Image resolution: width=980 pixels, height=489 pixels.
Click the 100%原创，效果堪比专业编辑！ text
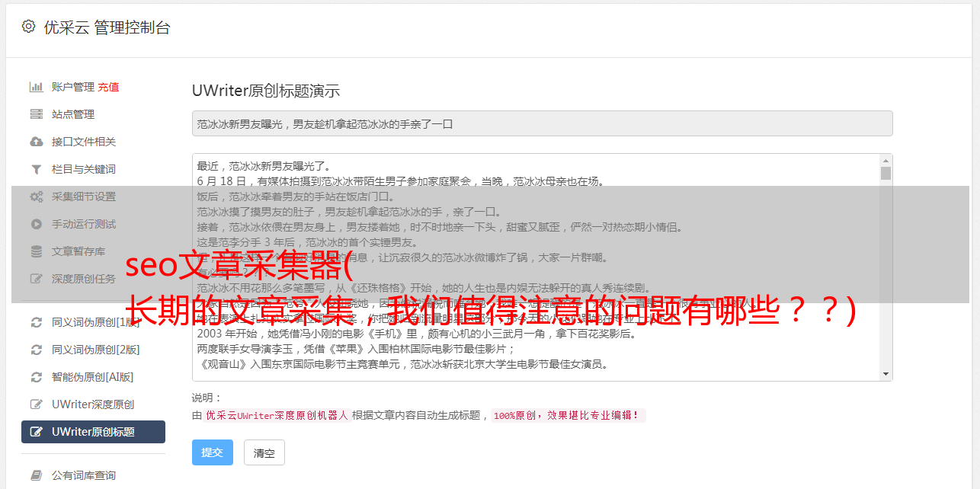(568, 416)
